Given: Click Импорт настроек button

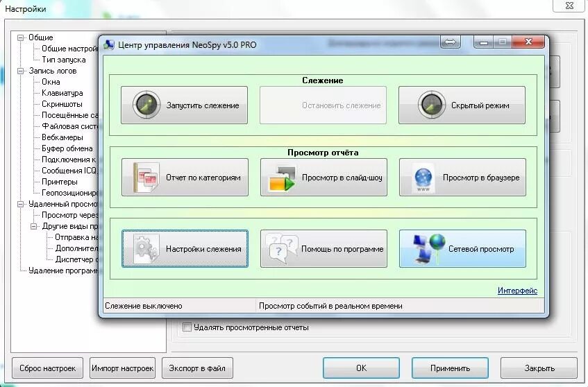Looking at the screenshot, I should click(123, 368).
